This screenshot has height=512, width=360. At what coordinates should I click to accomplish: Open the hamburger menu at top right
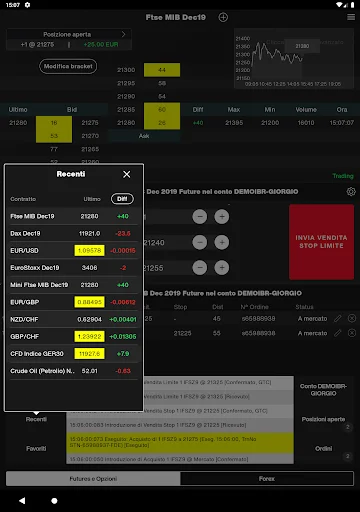pos(351,17)
